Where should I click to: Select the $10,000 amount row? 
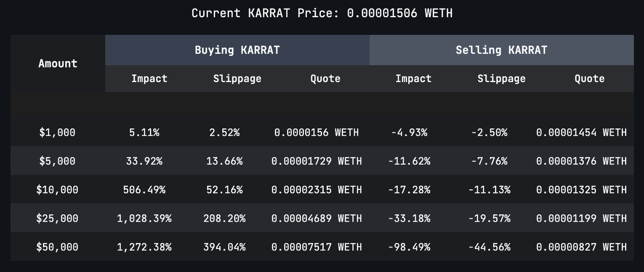57,189
